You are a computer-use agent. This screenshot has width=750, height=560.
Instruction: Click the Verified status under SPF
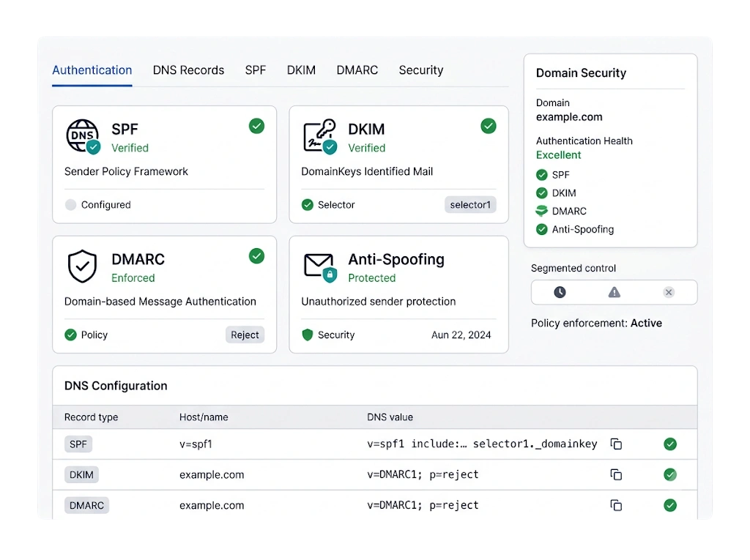tap(130, 148)
